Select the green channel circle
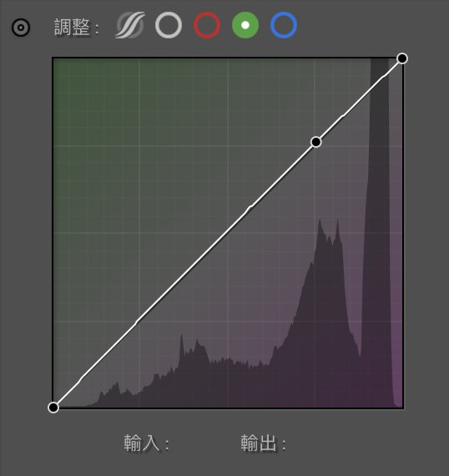The height and width of the screenshot is (476, 449). (x=245, y=25)
